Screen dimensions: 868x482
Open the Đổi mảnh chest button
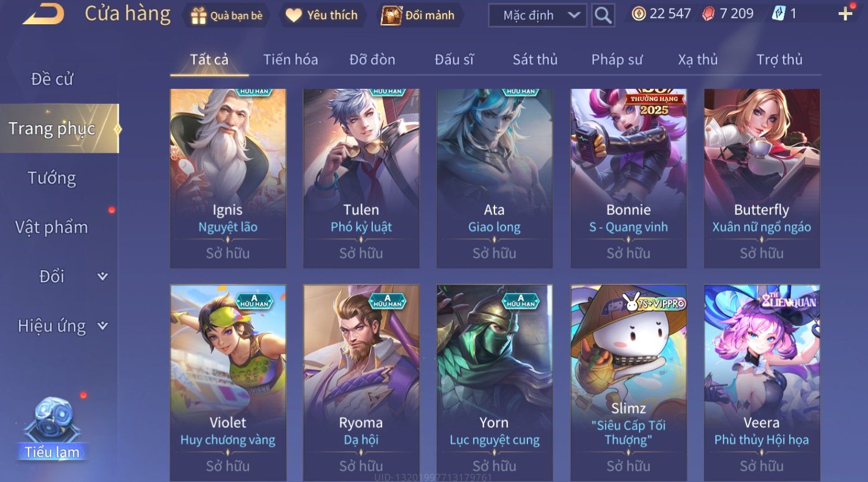[419, 16]
